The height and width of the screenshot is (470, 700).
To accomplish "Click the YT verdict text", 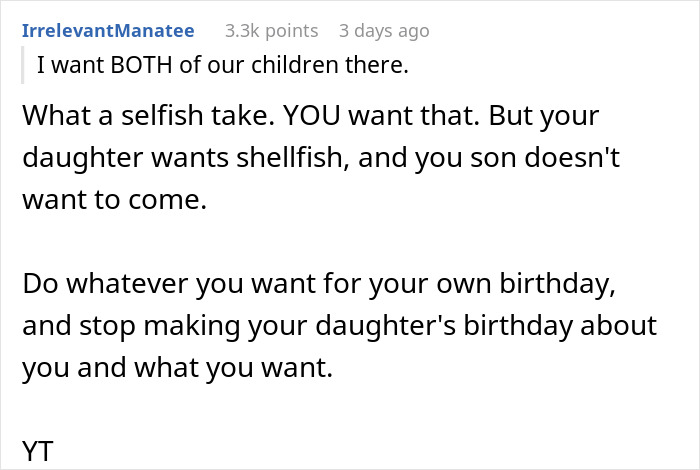I will click(36, 451).
